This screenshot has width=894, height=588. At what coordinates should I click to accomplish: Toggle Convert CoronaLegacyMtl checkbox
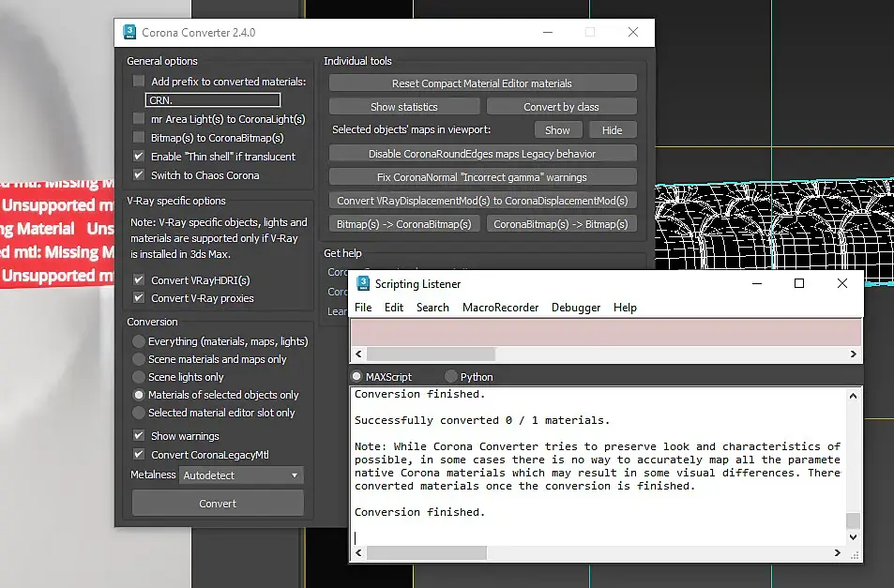pos(139,454)
